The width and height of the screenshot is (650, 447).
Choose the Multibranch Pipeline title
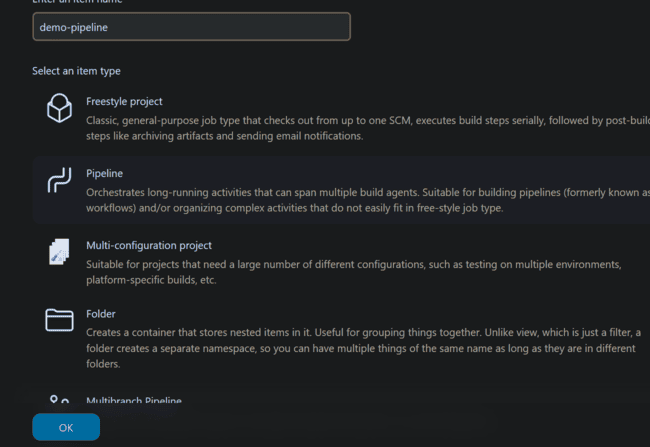[x=134, y=401]
